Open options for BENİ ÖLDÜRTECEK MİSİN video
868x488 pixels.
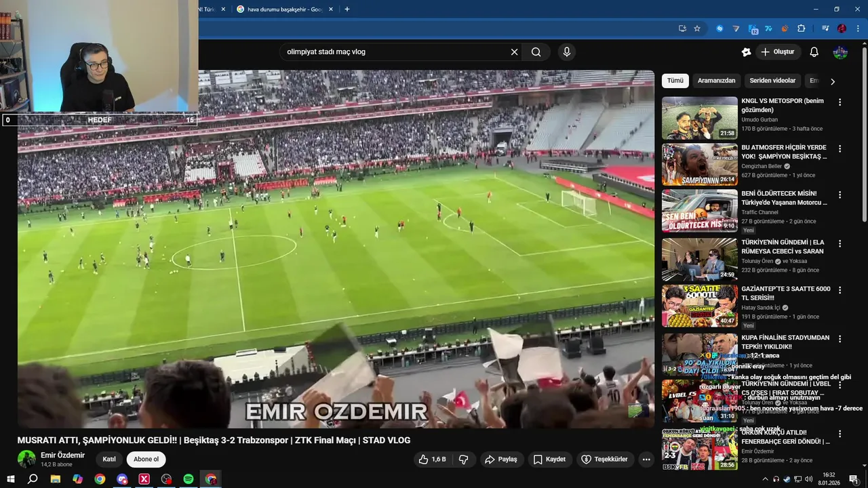[x=840, y=195]
